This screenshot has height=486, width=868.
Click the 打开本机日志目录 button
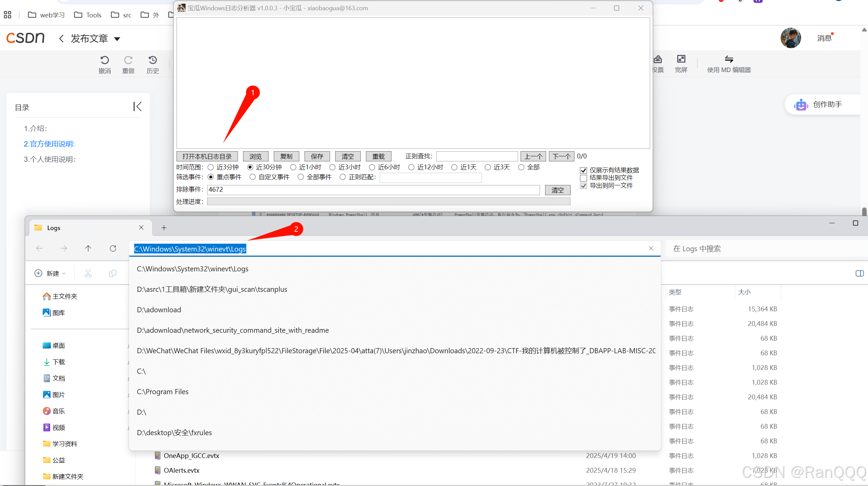pos(207,156)
